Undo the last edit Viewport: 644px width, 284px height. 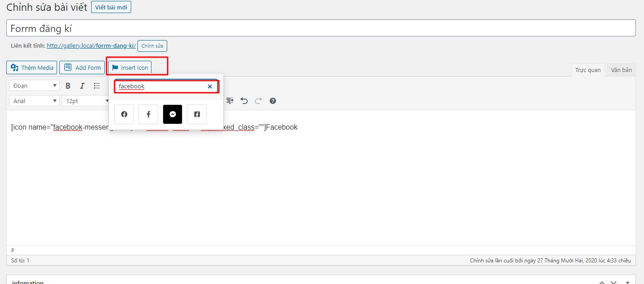244,101
